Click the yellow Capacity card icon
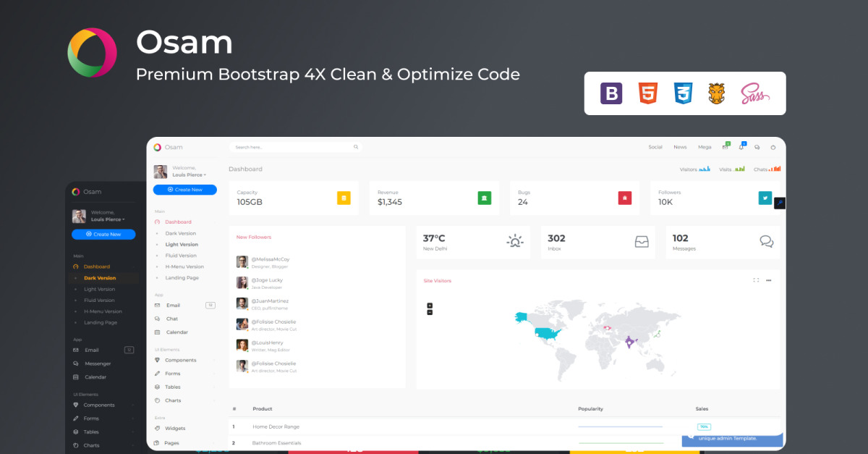 click(x=344, y=198)
